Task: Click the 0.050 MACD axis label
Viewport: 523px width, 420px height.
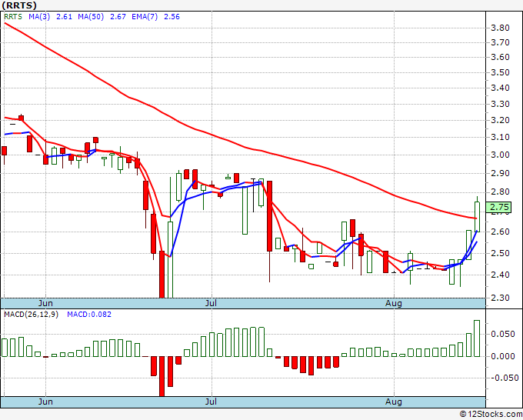Action: [503, 334]
